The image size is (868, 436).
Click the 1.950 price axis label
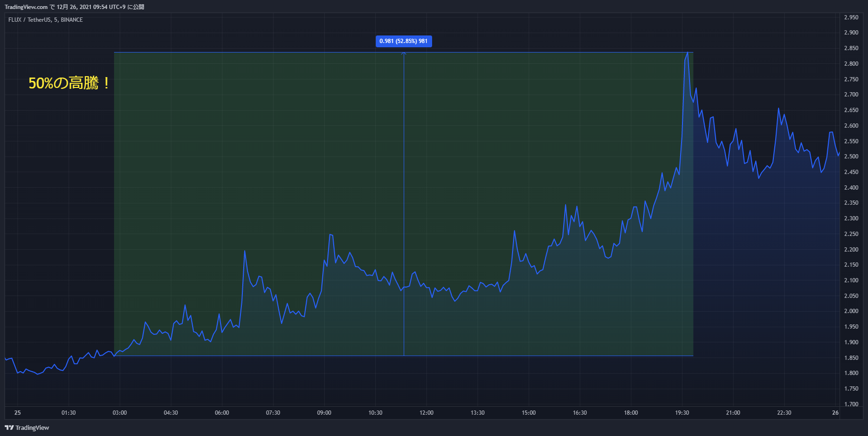click(x=851, y=327)
